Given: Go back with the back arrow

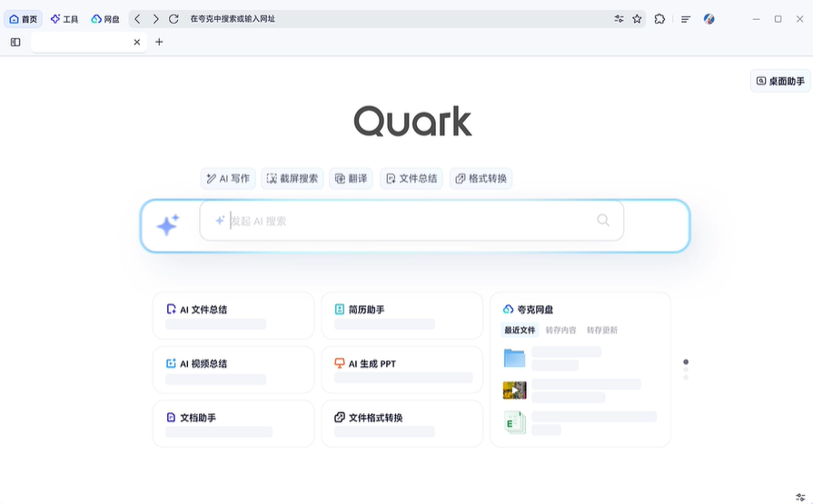Looking at the screenshot, I should click(x=137, y=19).
